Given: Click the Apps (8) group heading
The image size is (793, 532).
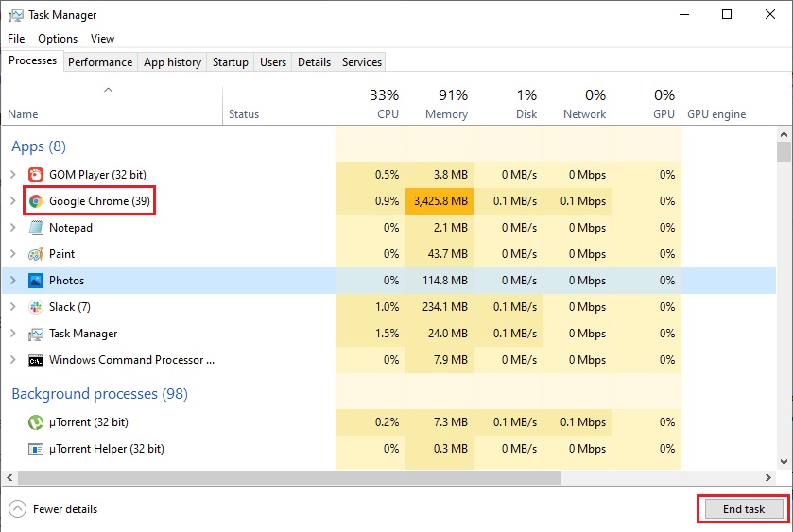Looking at the screenshot, I should pos(39,146).
